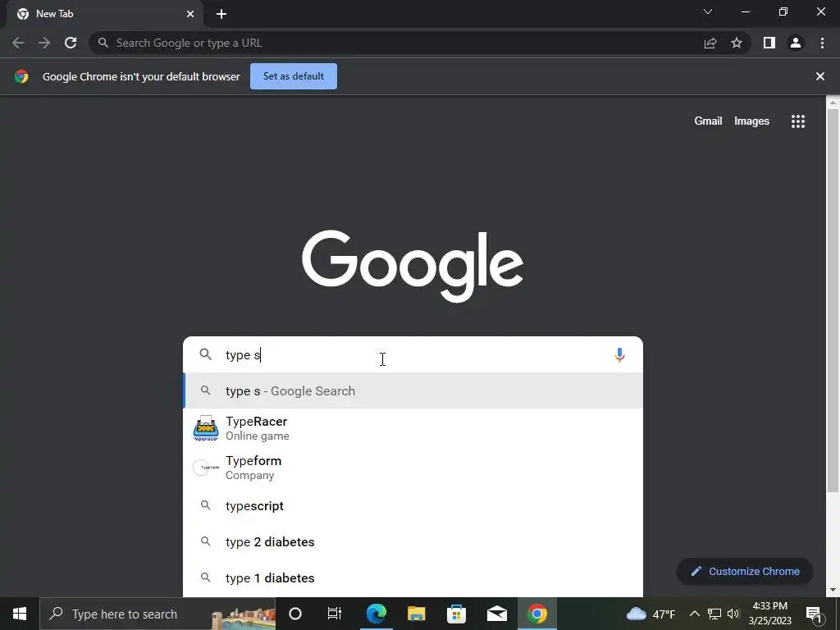
Task: Open the Google apps grid
Action: pyautogui.click(x=798, y=121)
